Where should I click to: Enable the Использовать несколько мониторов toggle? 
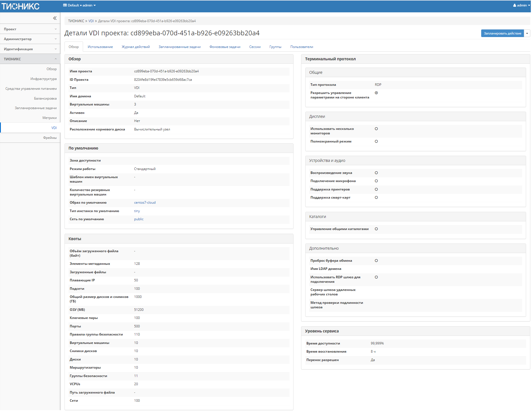[376, 129]
